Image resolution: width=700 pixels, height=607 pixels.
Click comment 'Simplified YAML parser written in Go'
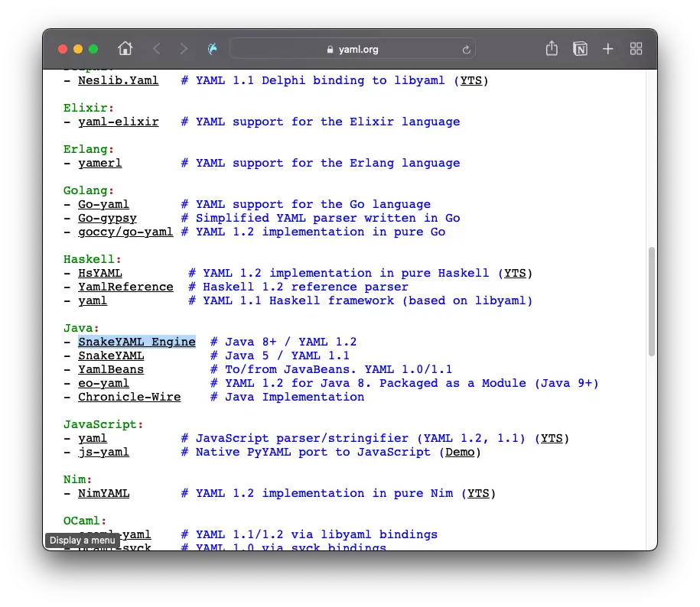point(327,218)
